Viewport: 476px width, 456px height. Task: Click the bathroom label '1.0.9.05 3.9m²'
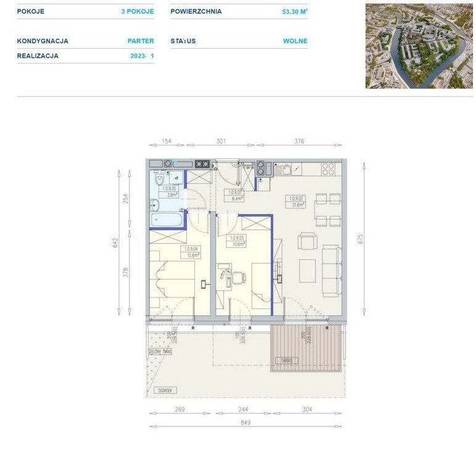click(169, 192)
